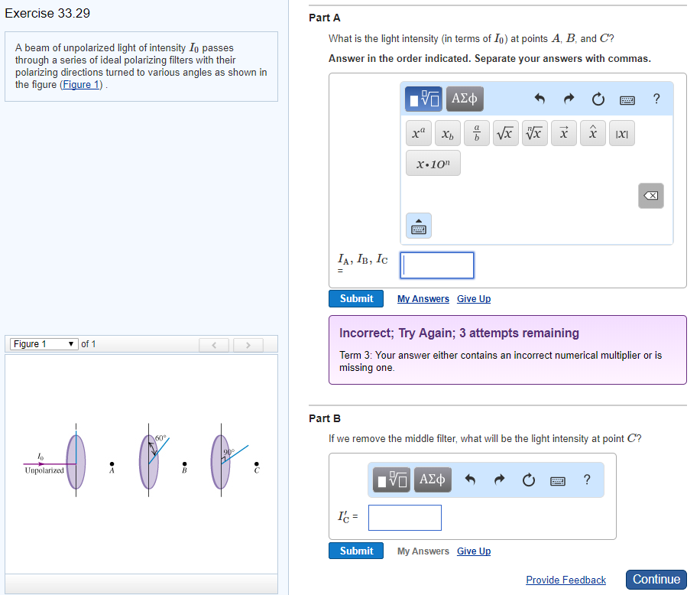The height and width of the screenshot is (595, 700).
Task: Insert a square root template
Action: 505,132
